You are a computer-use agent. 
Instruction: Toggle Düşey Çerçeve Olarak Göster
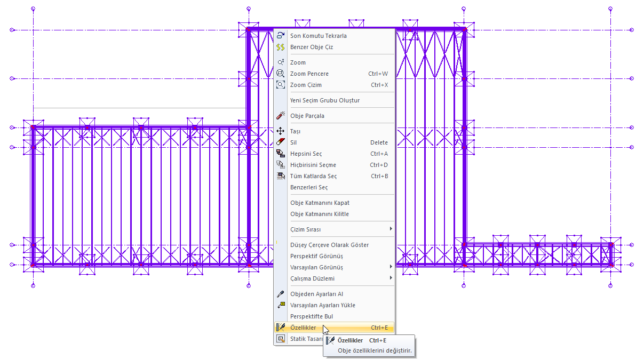click(x=329, y=245)
